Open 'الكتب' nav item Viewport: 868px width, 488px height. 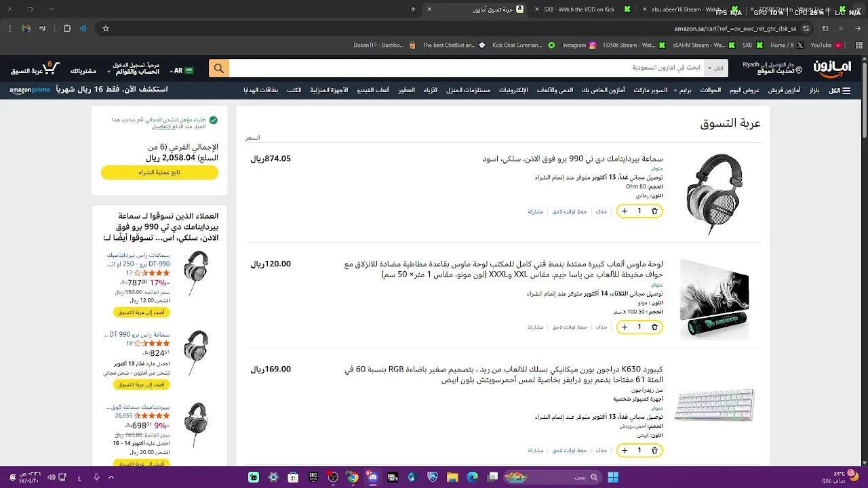(x=294, y=90)
